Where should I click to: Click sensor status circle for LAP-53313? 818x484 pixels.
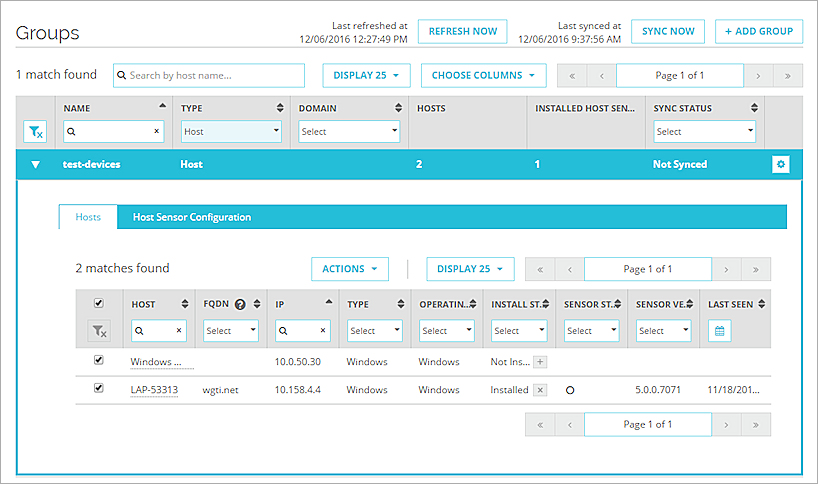coord(570,390)
